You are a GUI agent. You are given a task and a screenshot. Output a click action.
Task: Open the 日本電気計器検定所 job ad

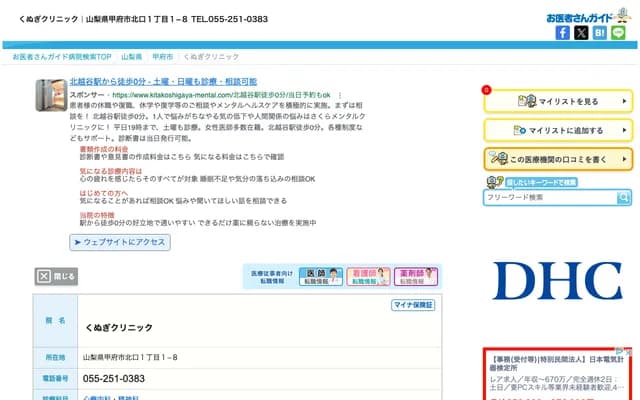pos(557,363)
